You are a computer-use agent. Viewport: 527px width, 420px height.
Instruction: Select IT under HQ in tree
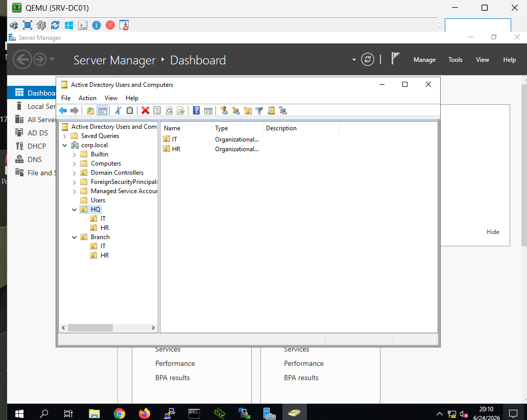click(x=103, y=219)
